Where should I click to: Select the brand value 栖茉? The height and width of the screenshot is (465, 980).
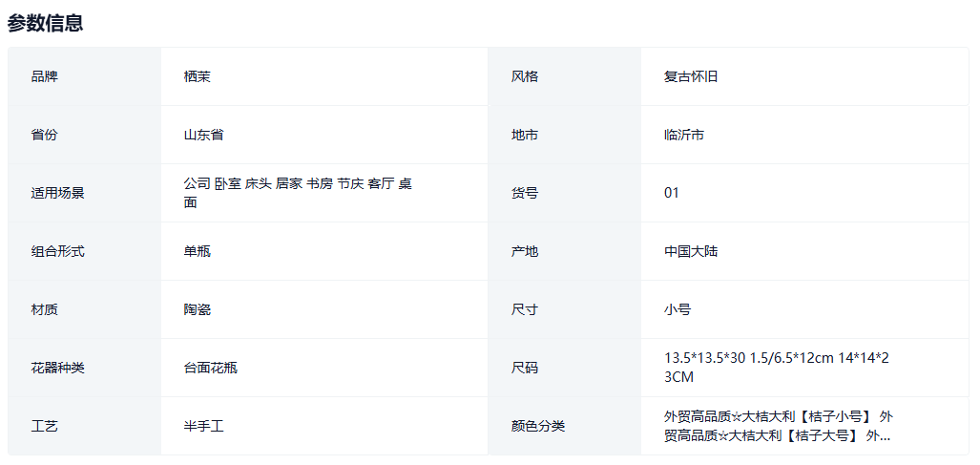pyautogui.click(x=197, y=76)
